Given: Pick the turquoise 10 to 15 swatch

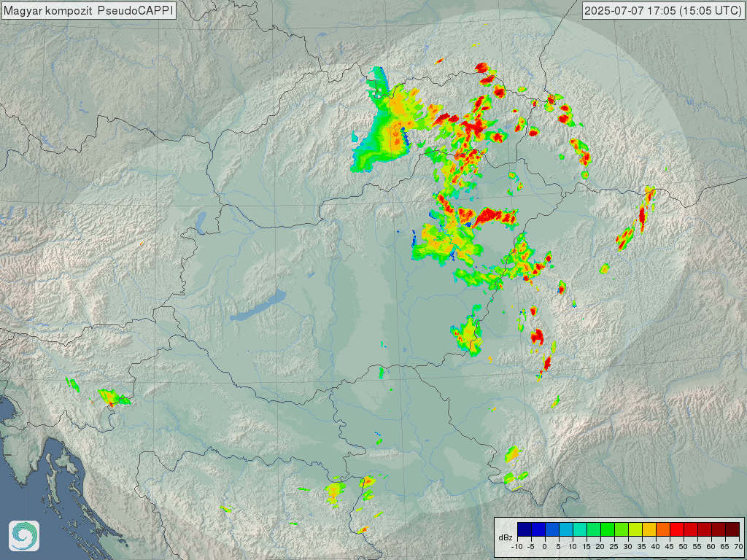Looking at the screenshot, I should (580, 529).
